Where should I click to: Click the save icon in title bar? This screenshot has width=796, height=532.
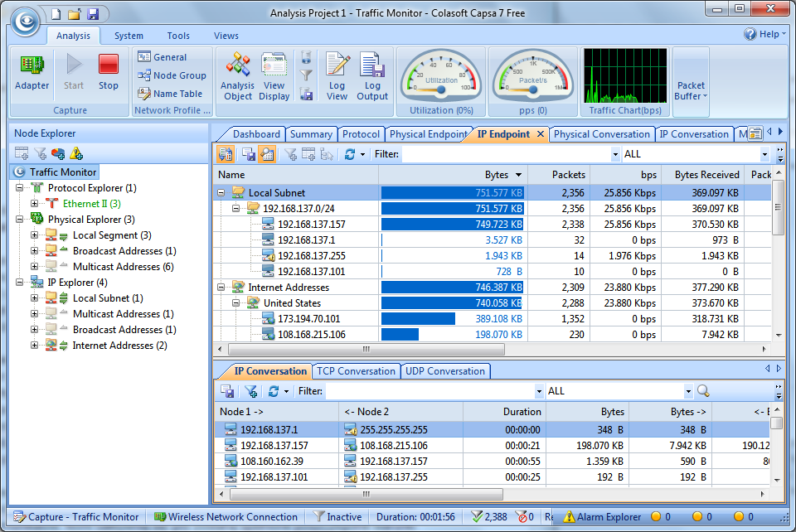[93, 14]
